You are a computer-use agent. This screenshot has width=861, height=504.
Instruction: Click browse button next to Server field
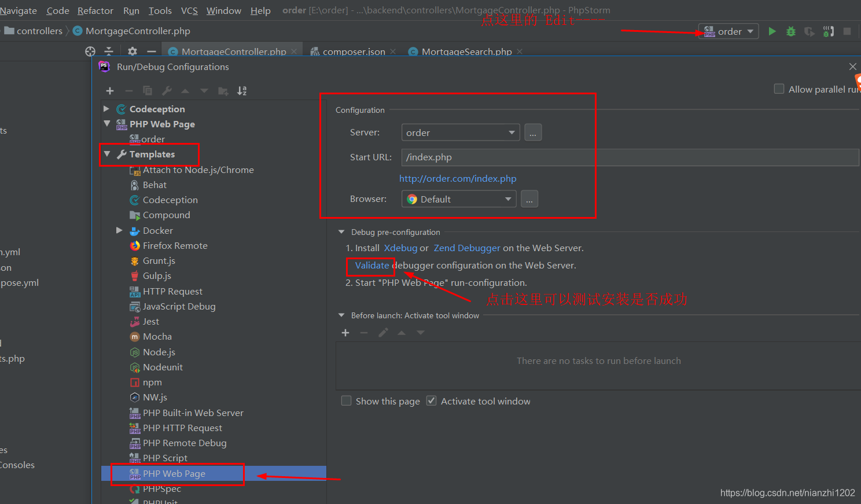533,133
